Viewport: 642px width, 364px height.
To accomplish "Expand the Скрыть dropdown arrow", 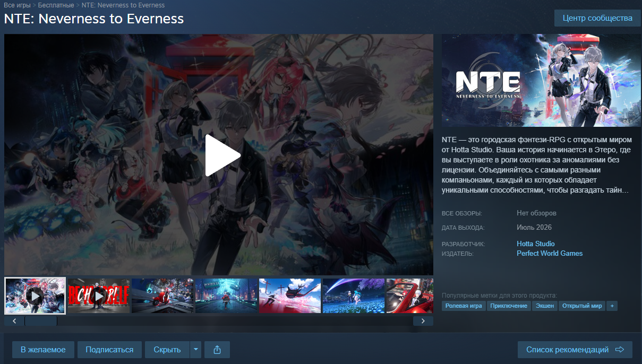I will (195, 350).
